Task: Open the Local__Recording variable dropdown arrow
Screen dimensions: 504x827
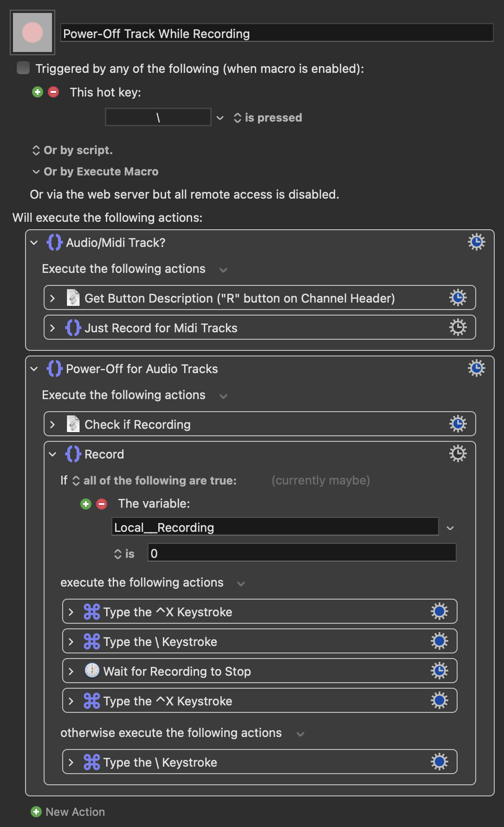Action: pos(450,528)
